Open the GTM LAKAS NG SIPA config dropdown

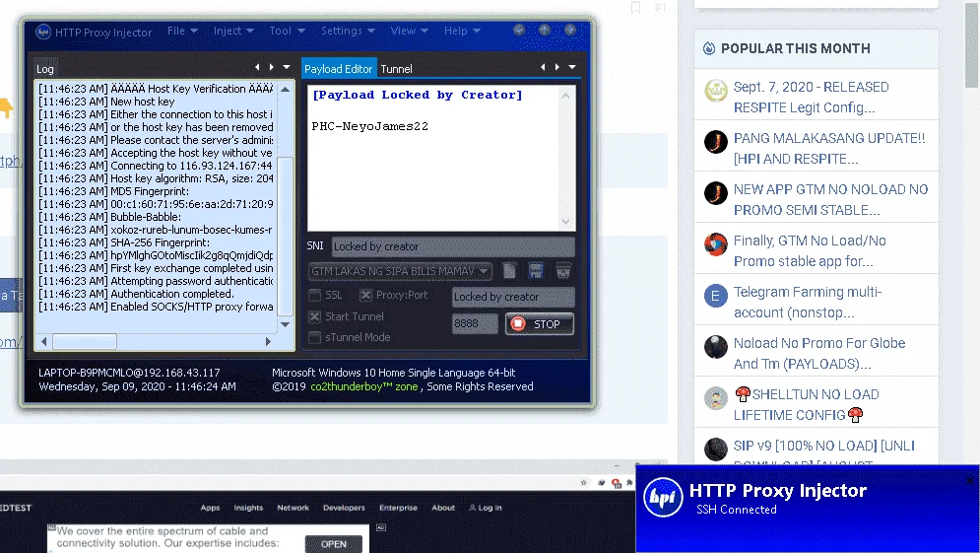tap(400, 271)
